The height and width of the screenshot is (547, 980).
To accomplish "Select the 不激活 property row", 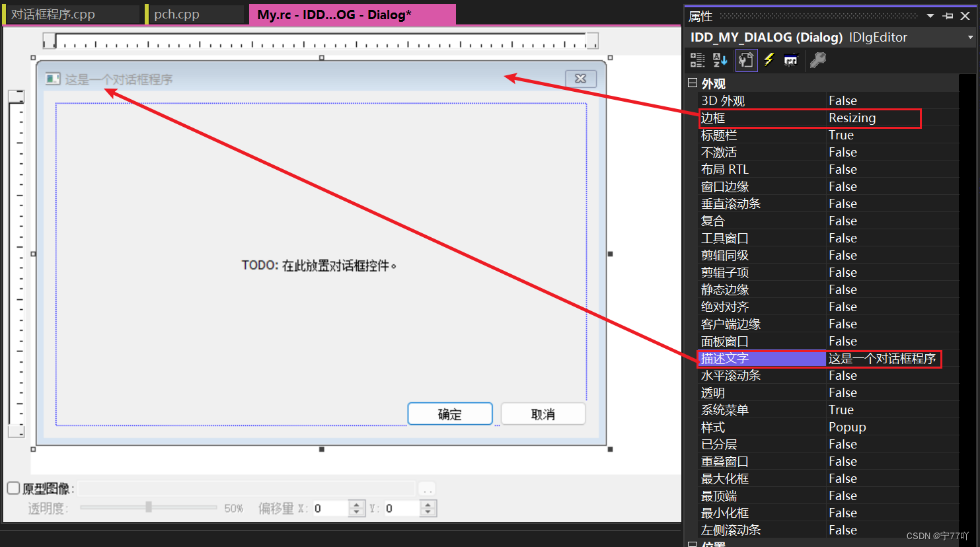I will [829, 152].
